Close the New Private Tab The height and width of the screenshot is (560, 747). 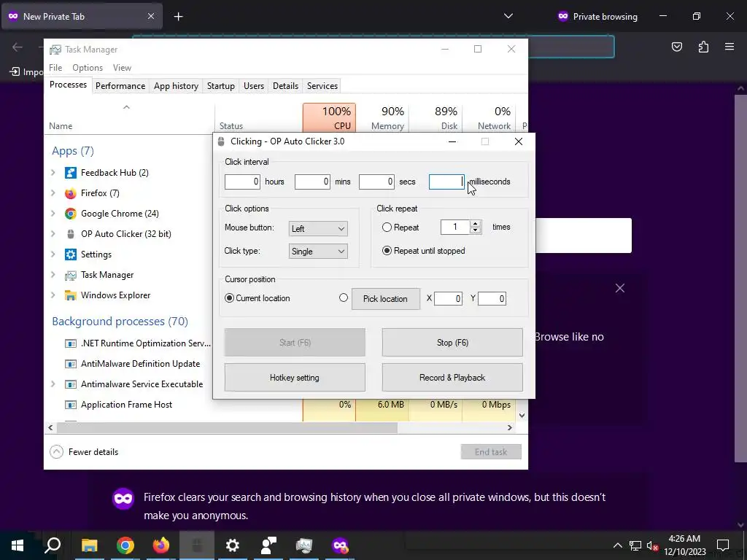pos(150,16)
